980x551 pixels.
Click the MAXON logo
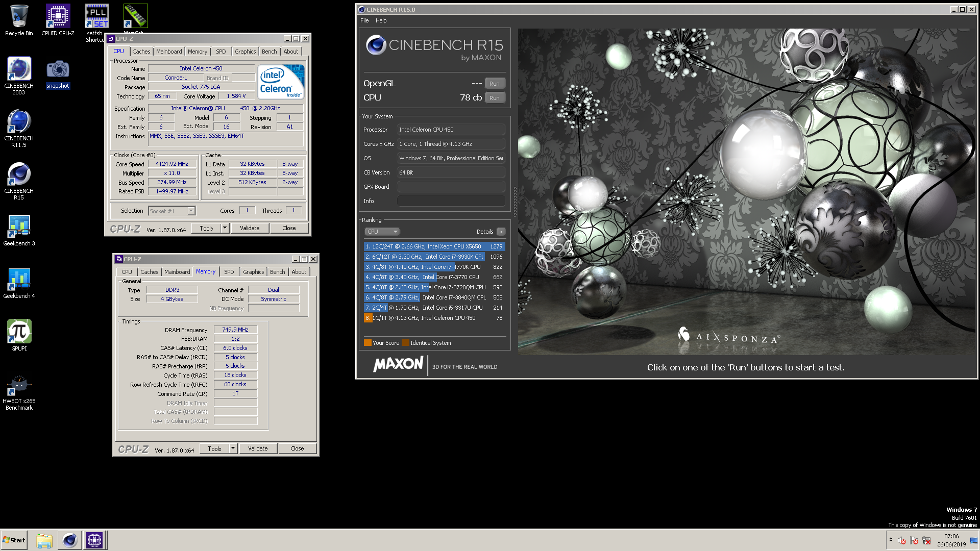click(x=398, y=364)
